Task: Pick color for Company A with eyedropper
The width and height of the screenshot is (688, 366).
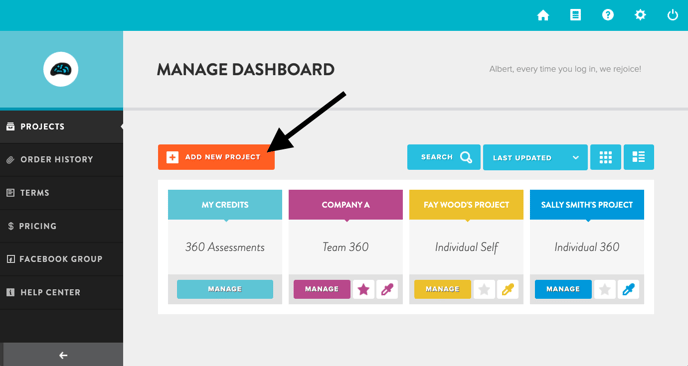Action: click(x=387, y=289)
